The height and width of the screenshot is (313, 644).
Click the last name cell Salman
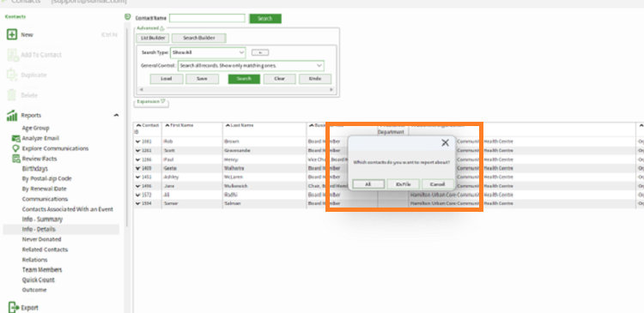(x=233, y=203)
